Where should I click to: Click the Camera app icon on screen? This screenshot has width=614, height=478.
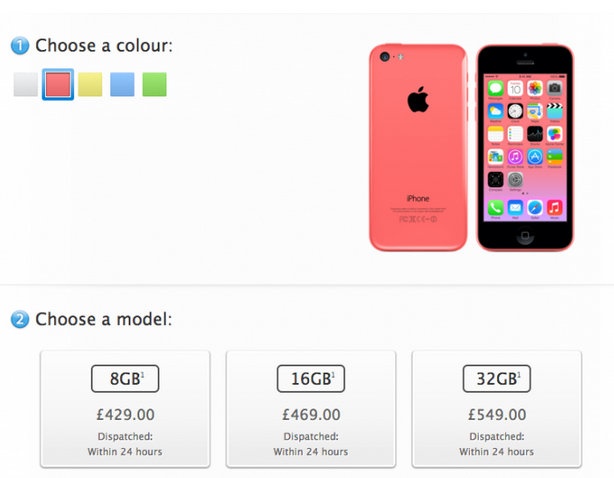coord(554,88)
